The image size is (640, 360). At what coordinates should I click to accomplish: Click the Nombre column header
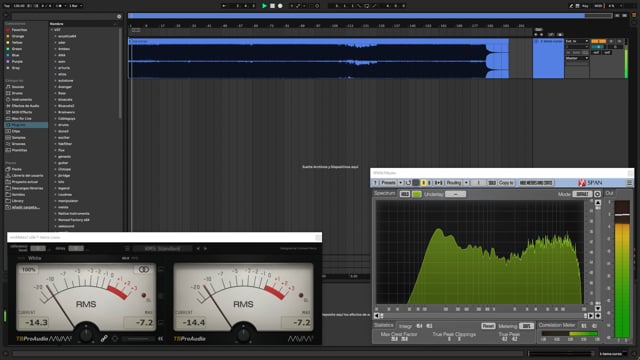[x=57, y=24]
